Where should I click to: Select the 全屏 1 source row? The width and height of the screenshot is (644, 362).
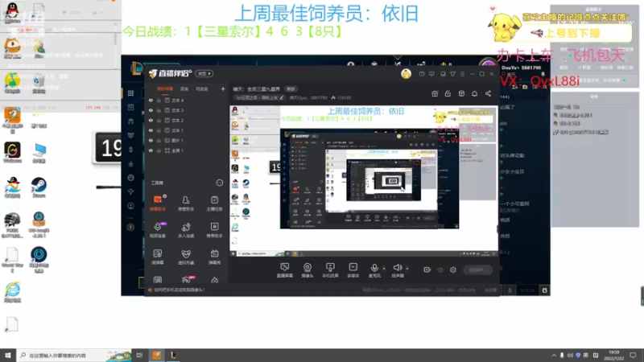pyautogui.click(x=187, y=150)
